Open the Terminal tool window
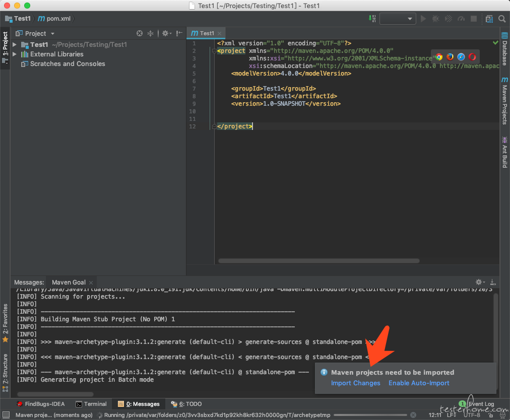 91,404
